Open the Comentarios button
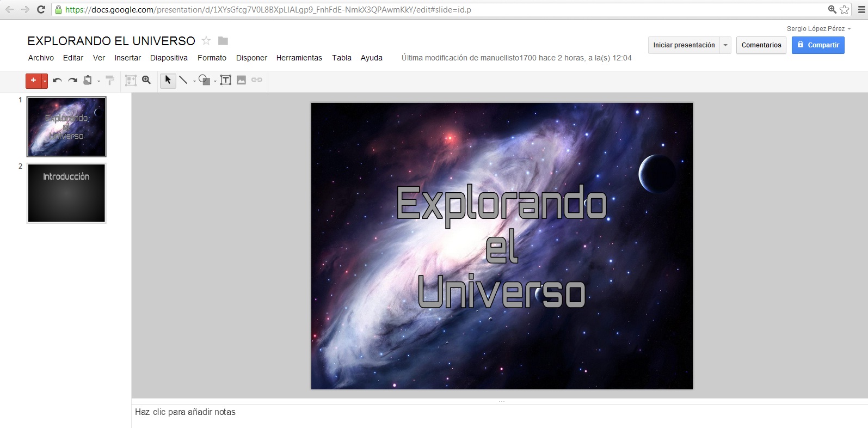The image size is (868, 428). coord(761,45)
